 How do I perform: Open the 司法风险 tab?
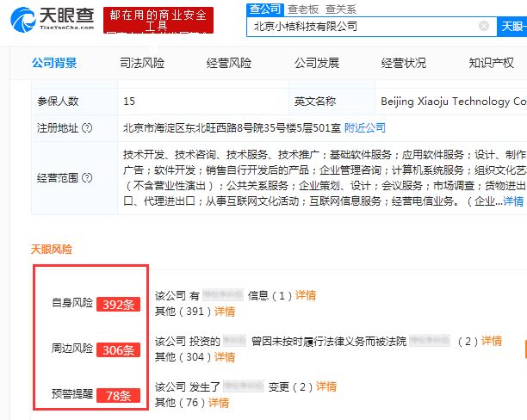coord(142,63)
